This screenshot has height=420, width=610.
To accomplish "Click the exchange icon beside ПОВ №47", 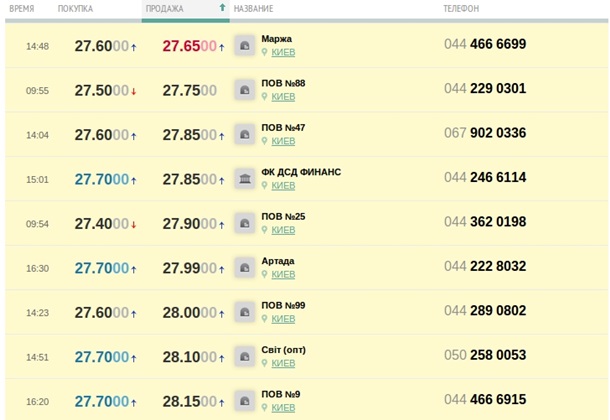I will point(245,135).
